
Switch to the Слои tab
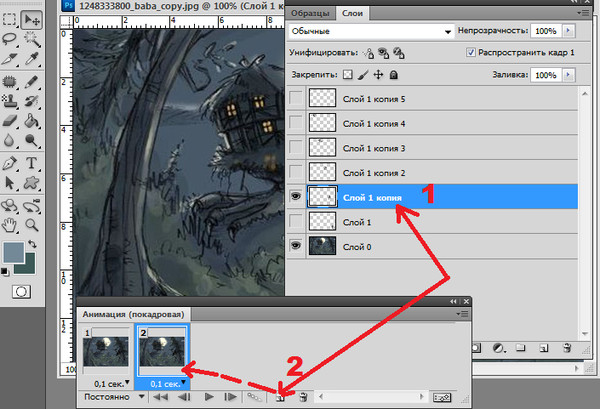tap(352, 13)
